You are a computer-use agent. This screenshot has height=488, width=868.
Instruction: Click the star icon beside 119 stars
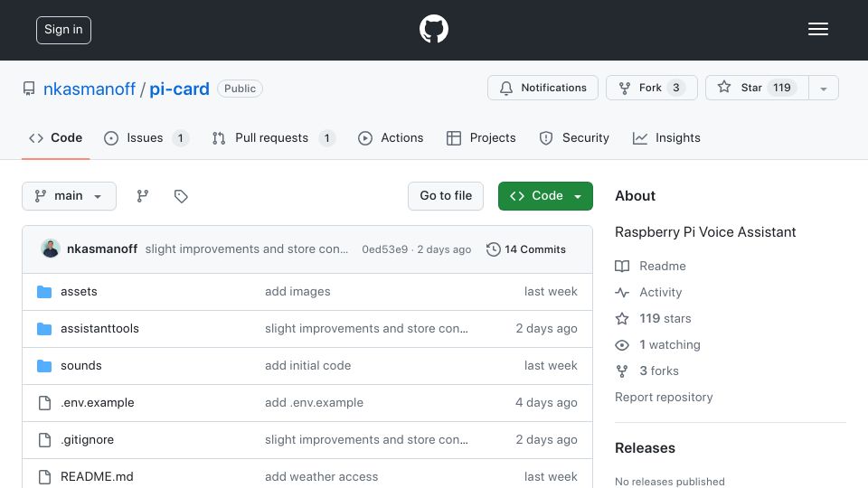(x=622, y=319)
